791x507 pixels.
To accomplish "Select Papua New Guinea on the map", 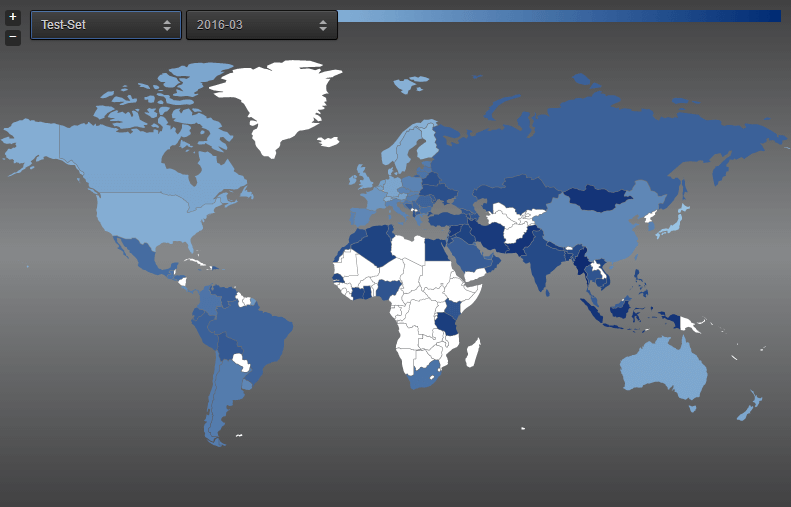I will coord(688,323).
